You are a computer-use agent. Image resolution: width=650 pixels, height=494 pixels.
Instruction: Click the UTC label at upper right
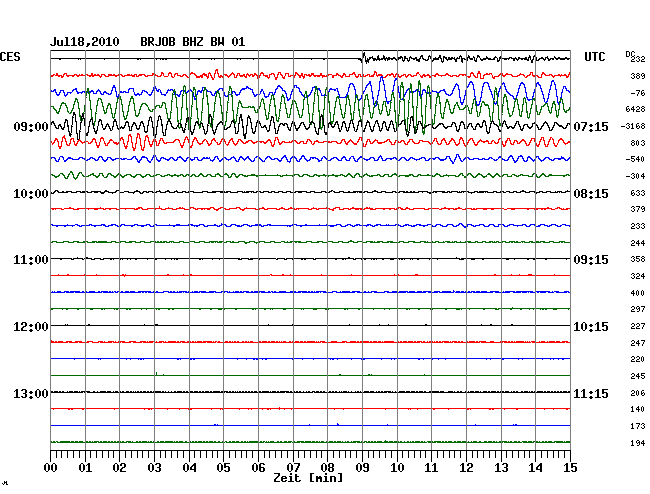(595, 57)
